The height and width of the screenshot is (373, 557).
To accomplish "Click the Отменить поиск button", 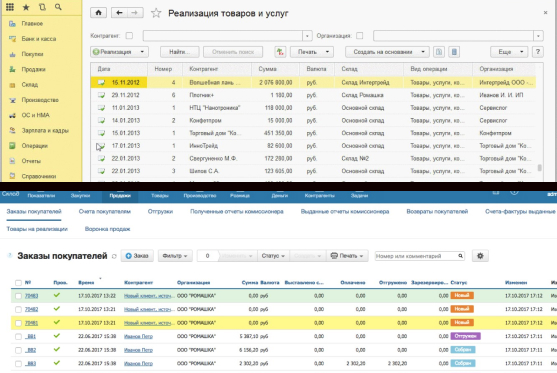I will (233, 52).
